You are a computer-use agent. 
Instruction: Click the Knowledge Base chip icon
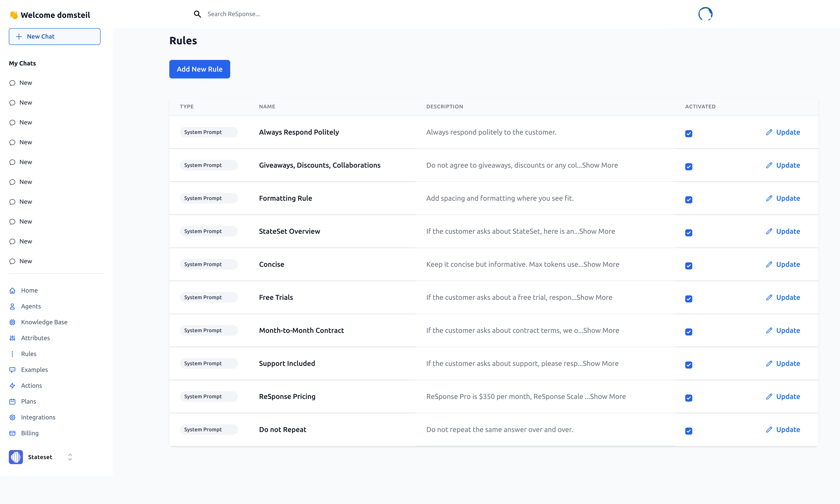coord(12,322)
